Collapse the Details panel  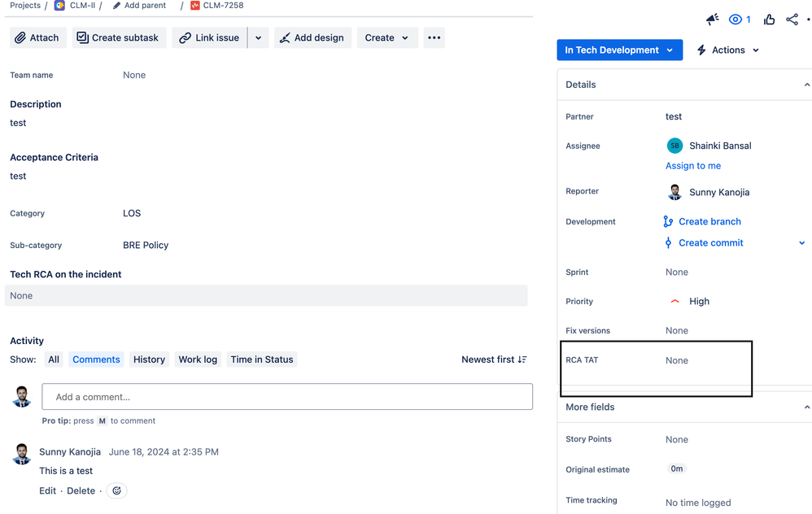807,84
